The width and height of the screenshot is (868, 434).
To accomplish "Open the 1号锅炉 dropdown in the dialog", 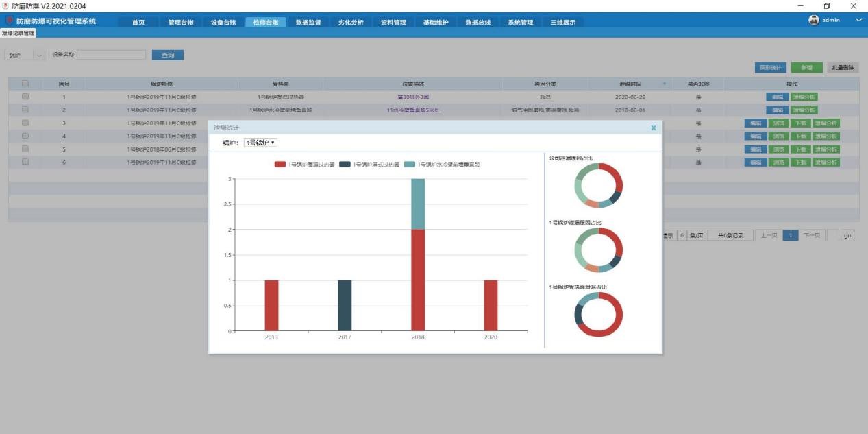I will 261,143.
